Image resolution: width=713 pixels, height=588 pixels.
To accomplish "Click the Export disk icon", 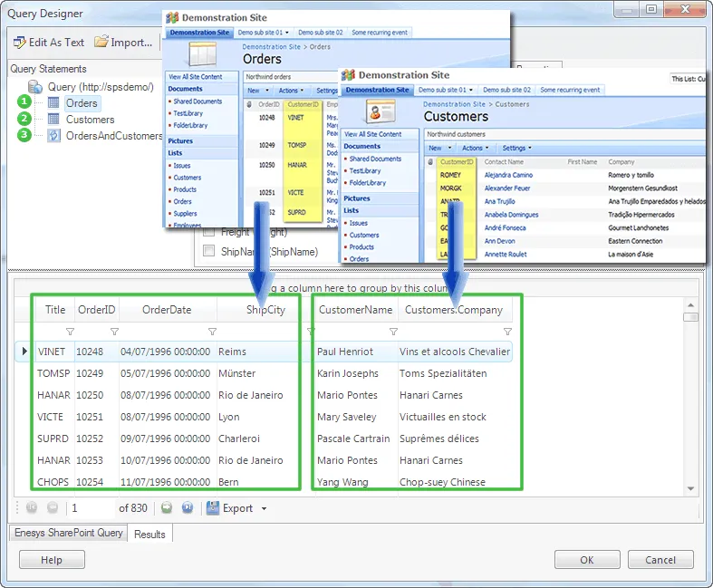I will [x=213, y=508].
